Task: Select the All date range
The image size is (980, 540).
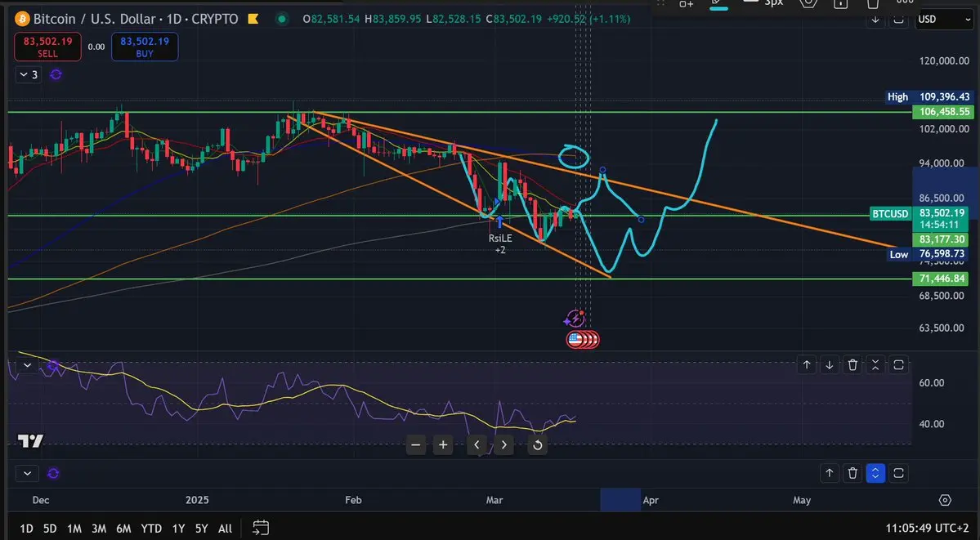Action: pos(225,529)
